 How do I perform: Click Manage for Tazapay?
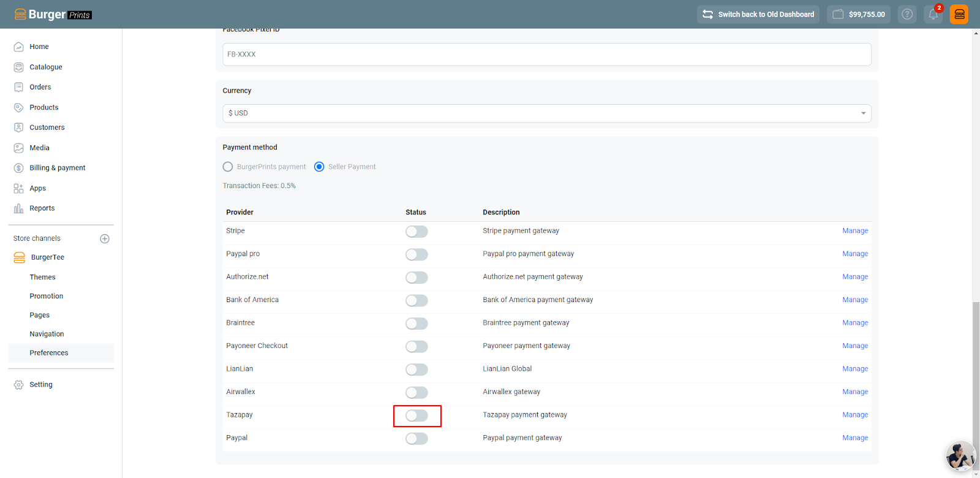(855, 415)
